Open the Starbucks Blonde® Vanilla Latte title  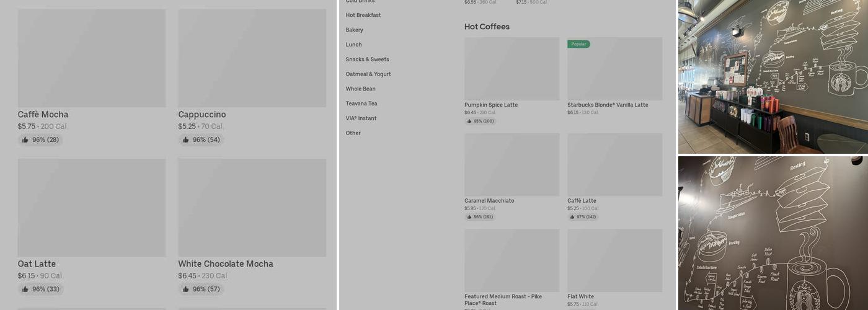608,105
